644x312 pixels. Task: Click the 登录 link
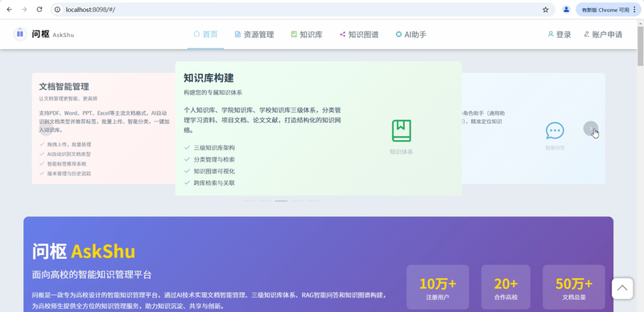pyautogui.click(x=559, y=35)
